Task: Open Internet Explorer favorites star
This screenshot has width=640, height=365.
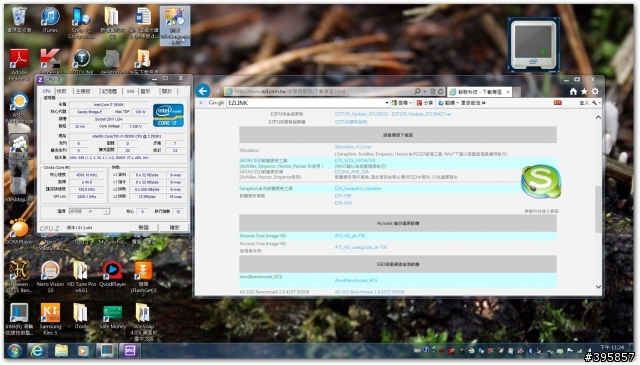Action: coord(584,91)
